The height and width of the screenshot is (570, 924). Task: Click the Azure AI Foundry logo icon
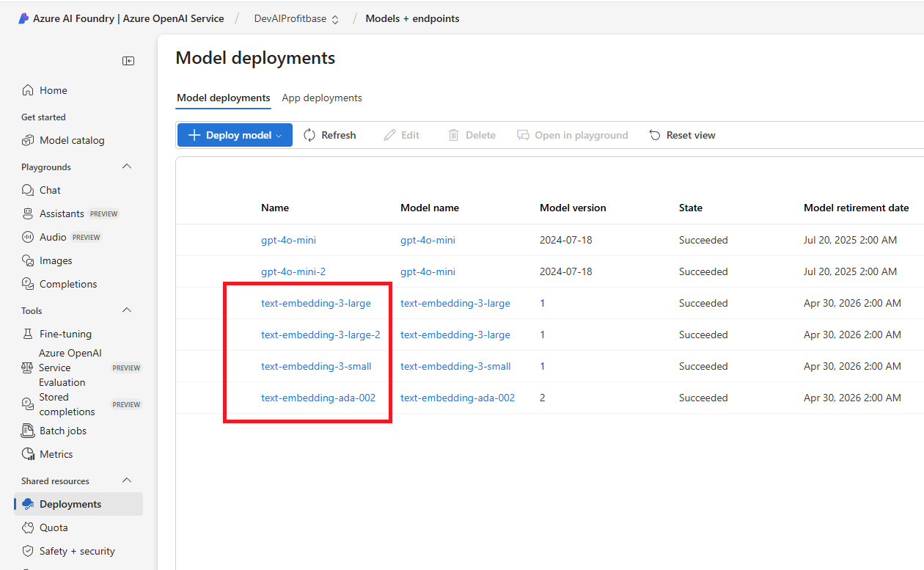pos(23,19)
